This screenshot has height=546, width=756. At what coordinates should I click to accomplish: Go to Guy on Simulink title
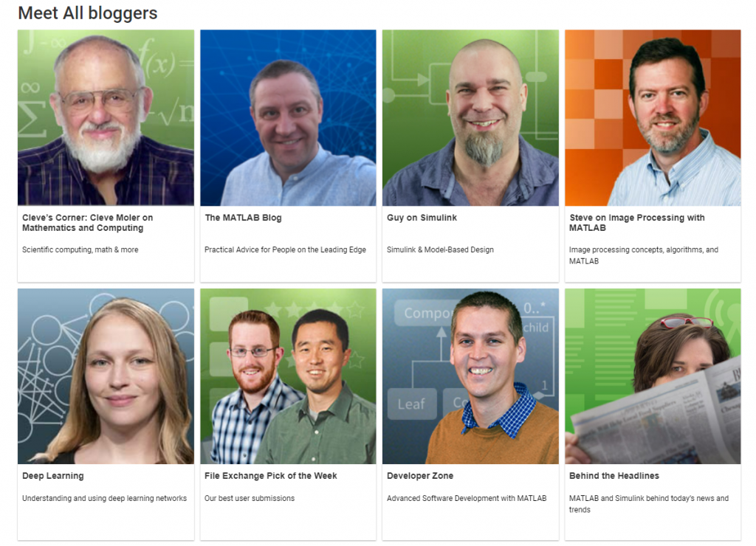[x=422, y=218]
